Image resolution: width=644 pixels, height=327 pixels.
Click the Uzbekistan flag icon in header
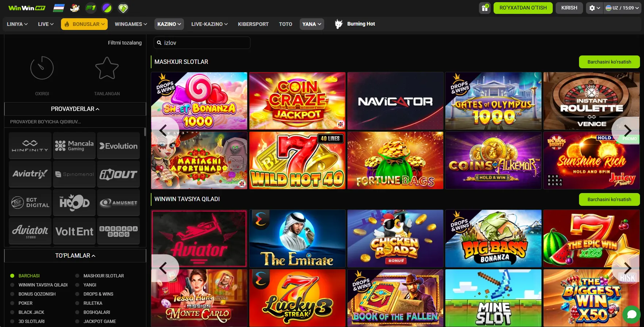tap(59, 8)
